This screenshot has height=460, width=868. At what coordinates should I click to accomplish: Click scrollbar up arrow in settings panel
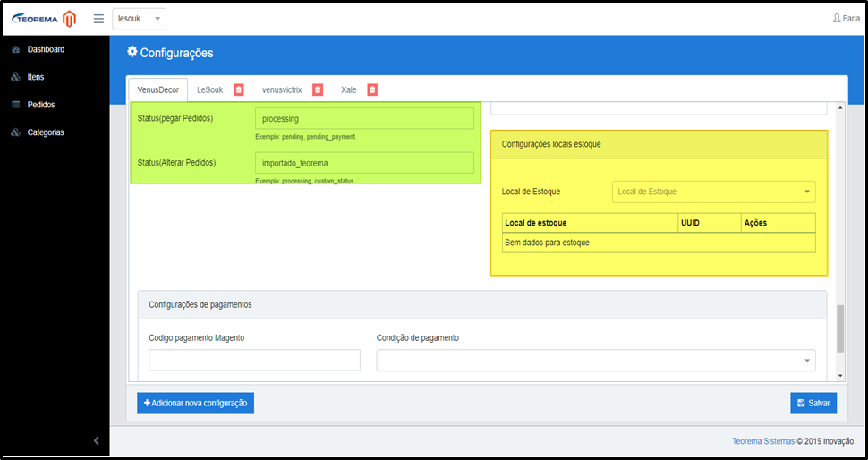(840, 107)
